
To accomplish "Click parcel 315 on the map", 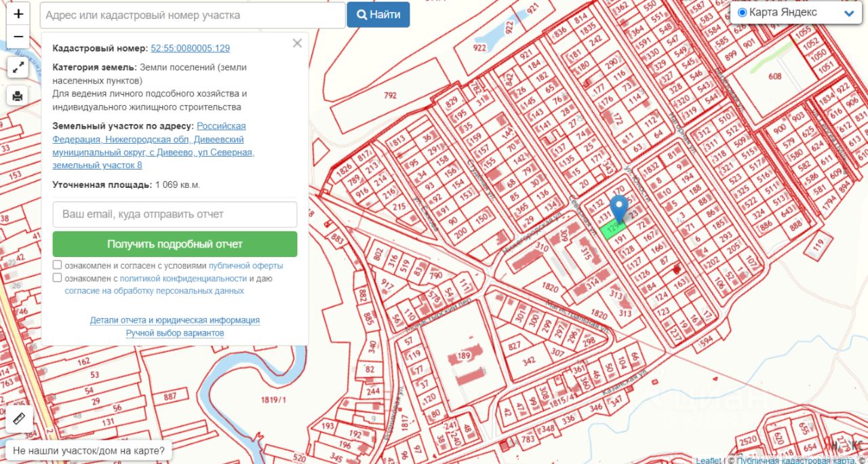I will coord(586,252).
